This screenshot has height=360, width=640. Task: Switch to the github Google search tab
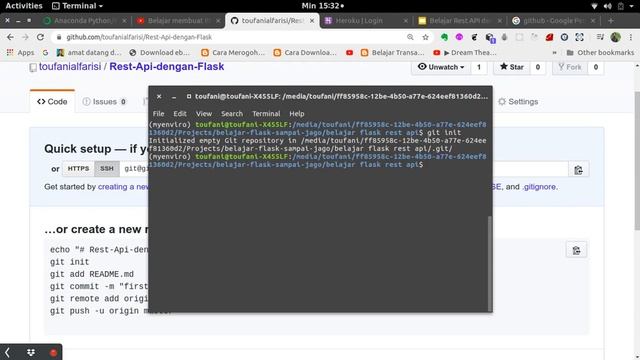tap(553, 20)
